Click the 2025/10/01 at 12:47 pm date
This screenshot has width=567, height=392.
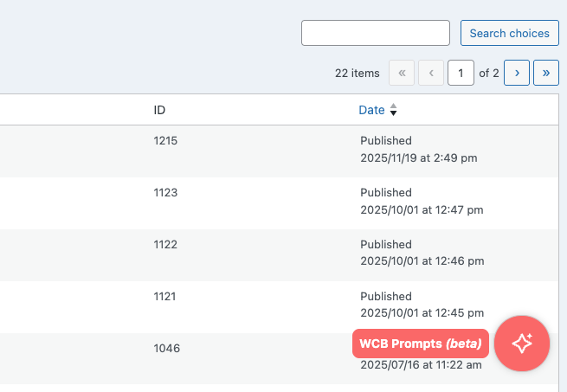[x=422, y=209]
